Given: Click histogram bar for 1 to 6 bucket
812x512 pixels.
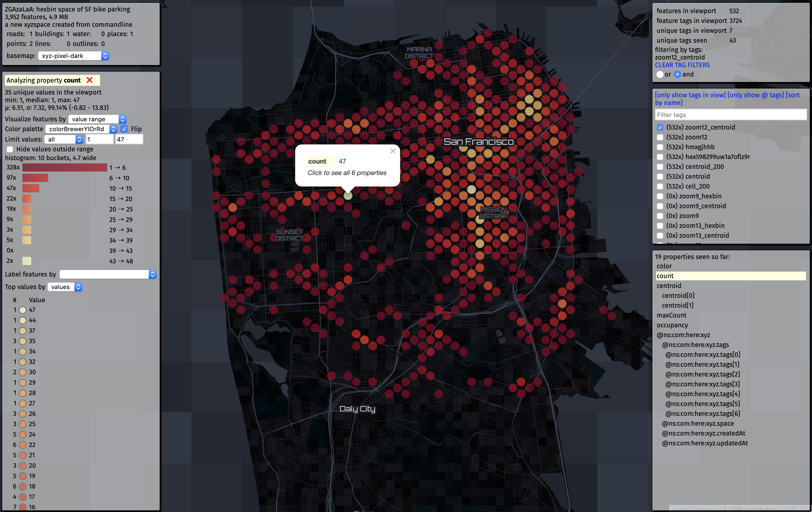Looking at the screenshot, I should (65, 167).
